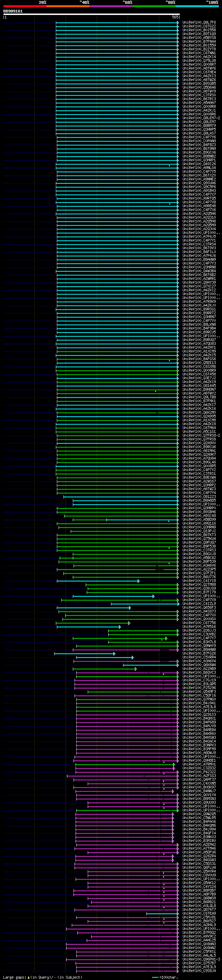The image size is (222, 980).
Task: Click the query end position 565
Action: click(x=175, y=17)
